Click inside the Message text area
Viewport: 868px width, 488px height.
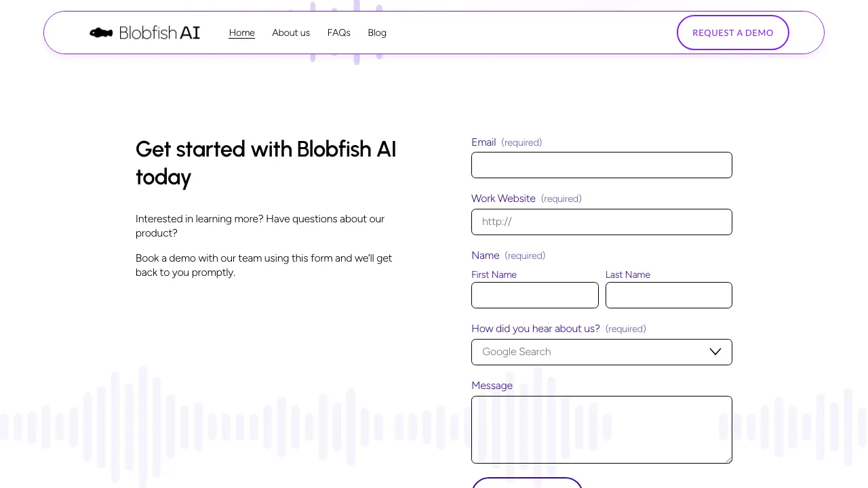pos(601,429)
